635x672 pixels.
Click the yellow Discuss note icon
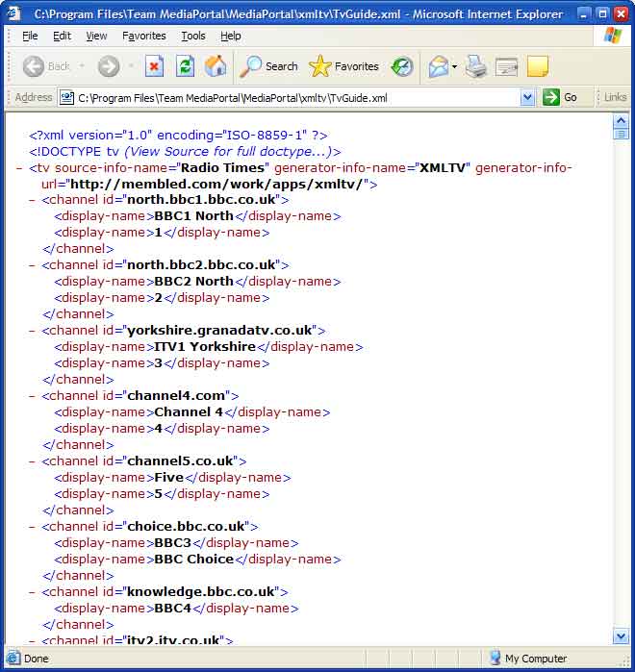point(538,66)
